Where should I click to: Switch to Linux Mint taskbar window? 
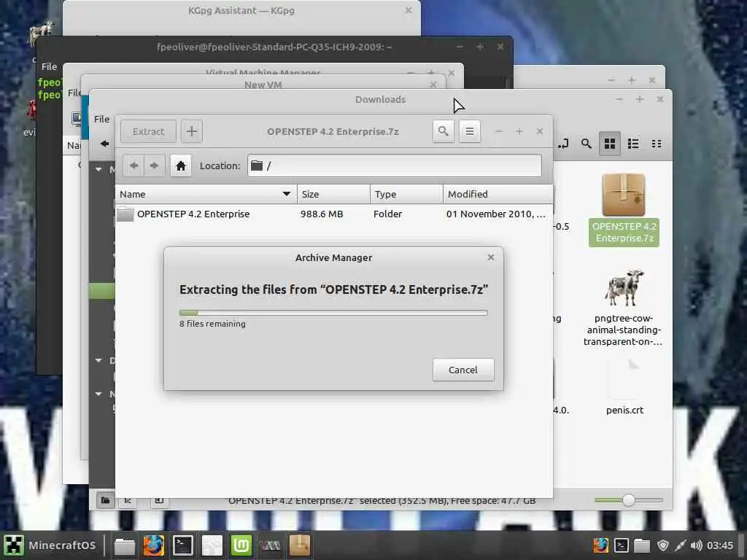pos(241,545)
